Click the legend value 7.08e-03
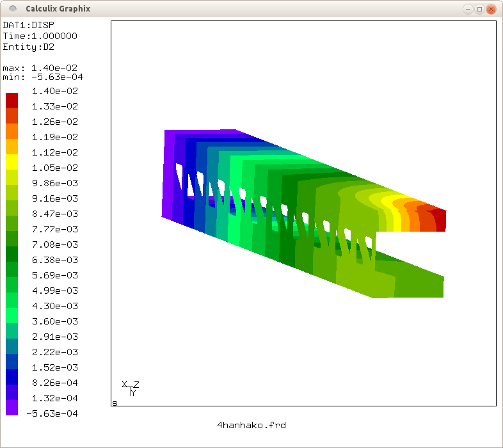Image resolution: width=503 pixels, height=448 pixels. coord(55,244)
